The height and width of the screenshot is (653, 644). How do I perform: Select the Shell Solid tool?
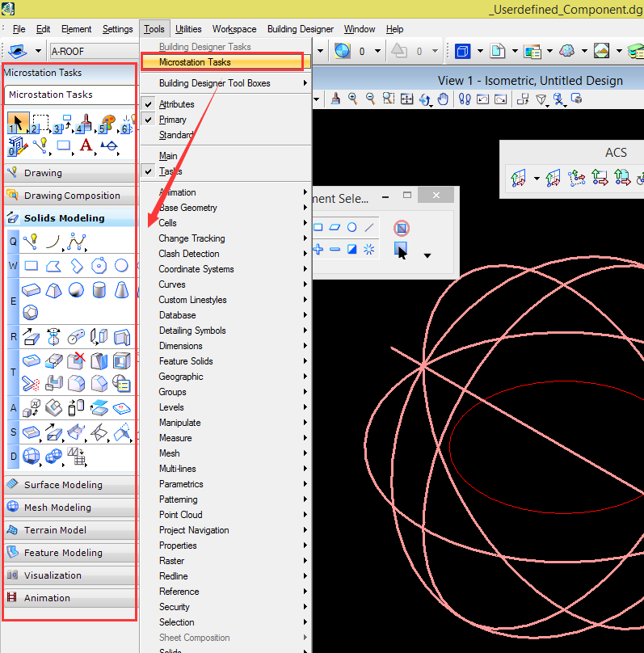pyautogui.click(x=121, y=360)
